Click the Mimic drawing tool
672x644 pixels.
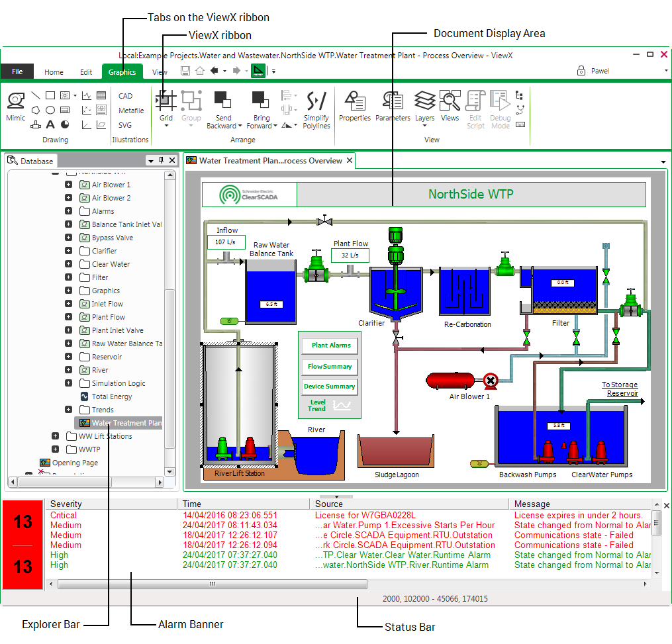click(16, 106)
